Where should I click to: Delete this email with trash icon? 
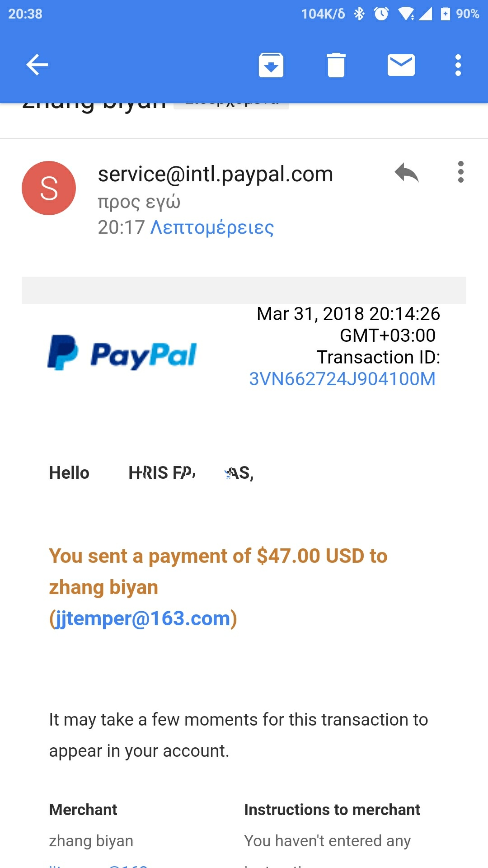[336, 65]
